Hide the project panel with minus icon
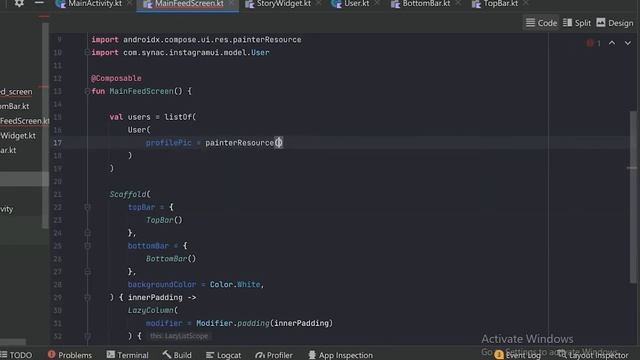The width and height of the screenshot is (640, 360). click(x=39, y=3)
